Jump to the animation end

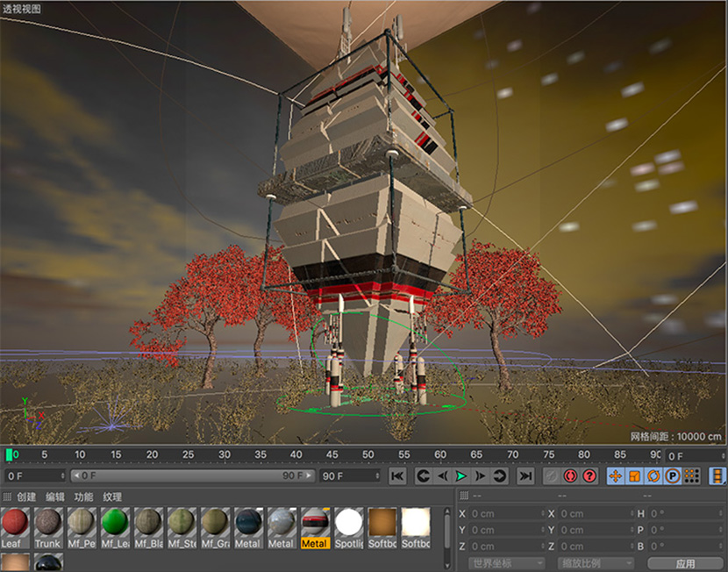(x=525, y=475)
